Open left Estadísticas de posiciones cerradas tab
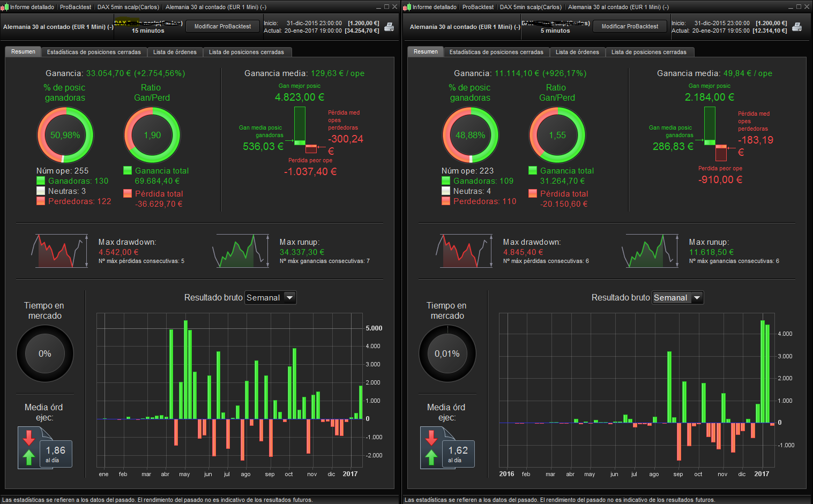 [94, 52]
